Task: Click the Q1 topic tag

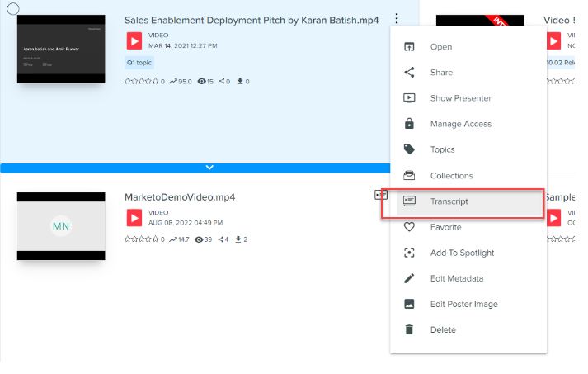Action: (x=139, y=63)
